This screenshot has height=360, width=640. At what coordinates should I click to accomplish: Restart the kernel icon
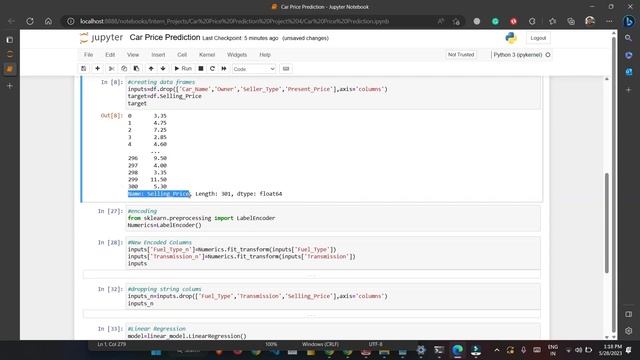pyautogui.click(x=212, y=69)
